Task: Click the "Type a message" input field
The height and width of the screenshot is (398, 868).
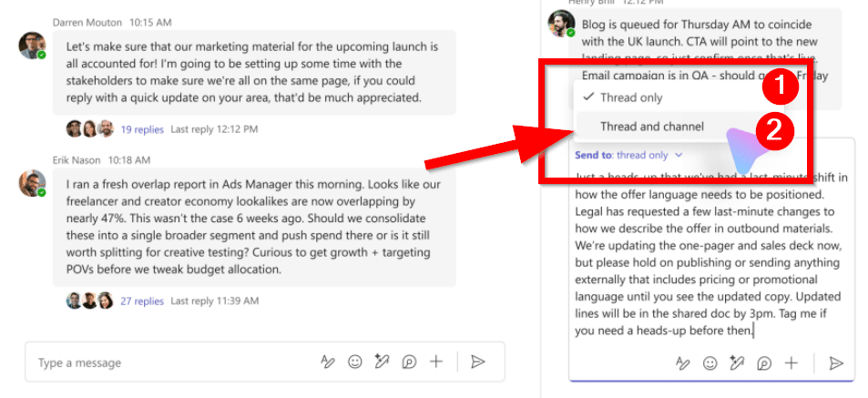Action: coord(173,362)
